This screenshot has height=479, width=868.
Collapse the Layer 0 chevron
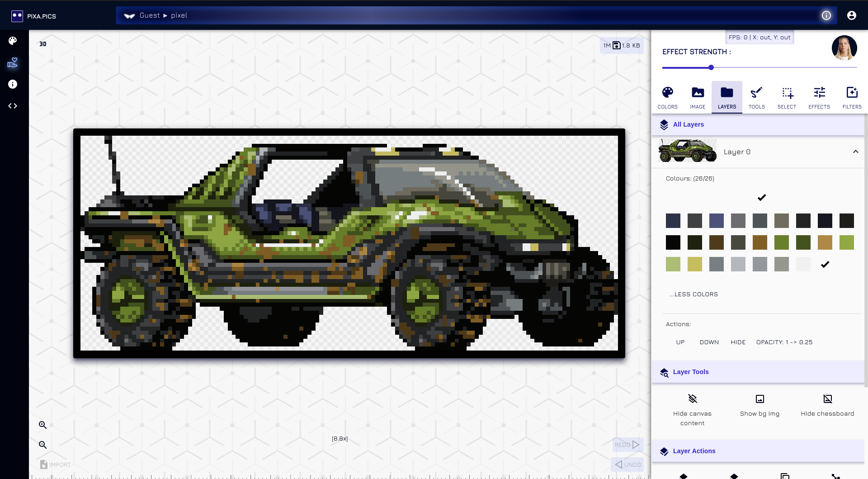[855, 152]
